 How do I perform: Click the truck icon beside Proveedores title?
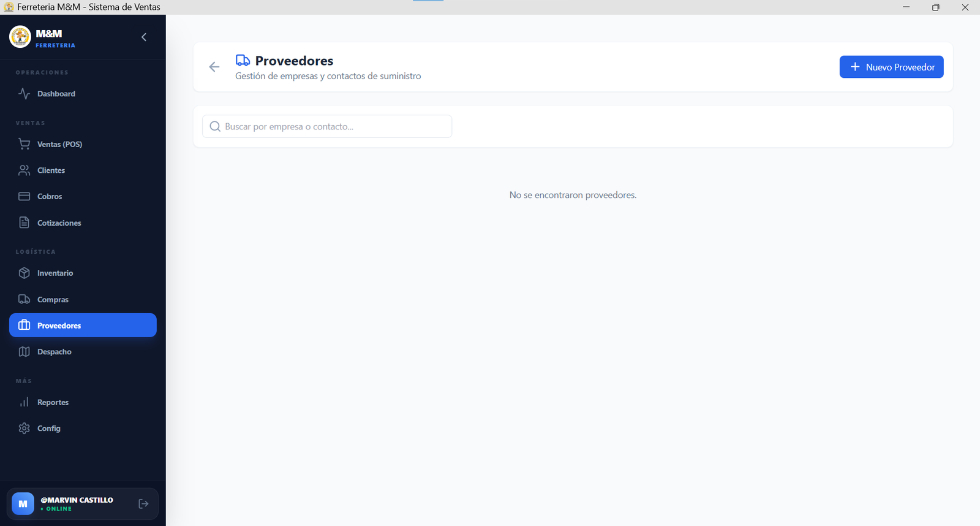tap(243, 60)
